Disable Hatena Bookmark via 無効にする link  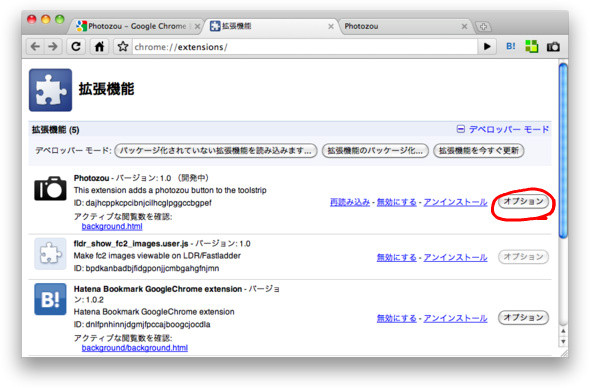pyautogui.click(x=397, y=318)
